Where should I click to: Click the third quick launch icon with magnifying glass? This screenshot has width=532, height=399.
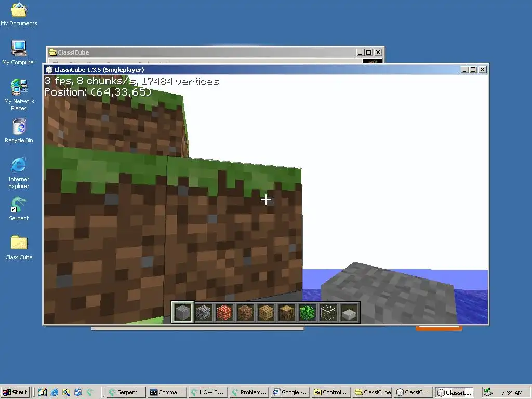[x=66, y=392]
